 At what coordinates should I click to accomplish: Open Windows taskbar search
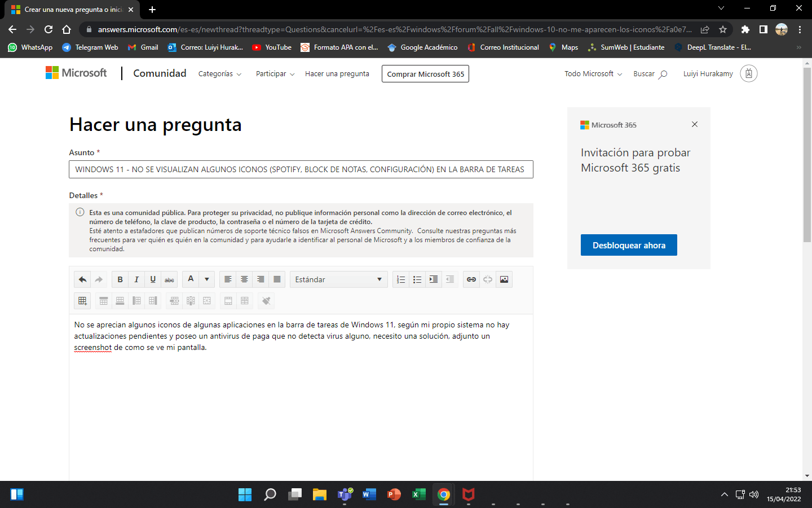click(x=270, y=494)
